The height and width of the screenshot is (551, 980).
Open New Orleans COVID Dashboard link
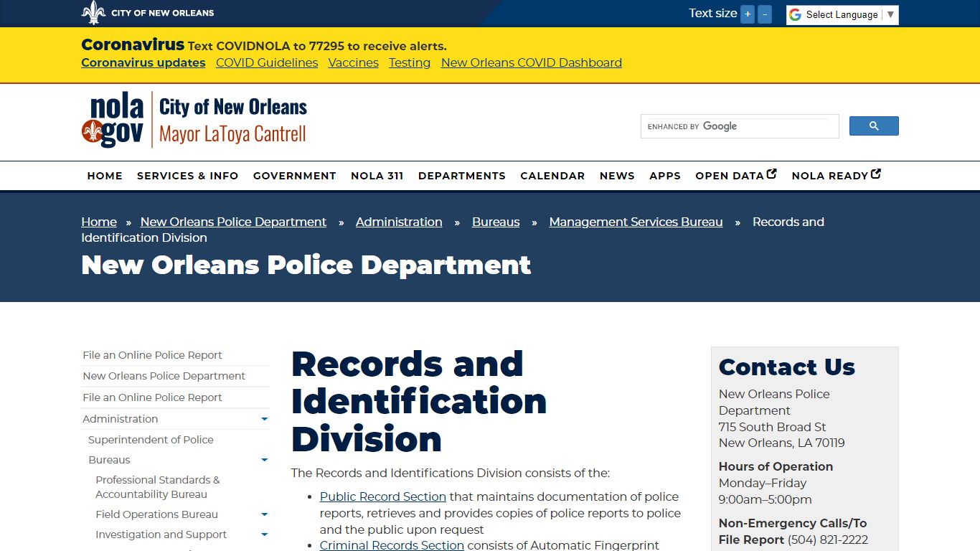tap(532, 62)
